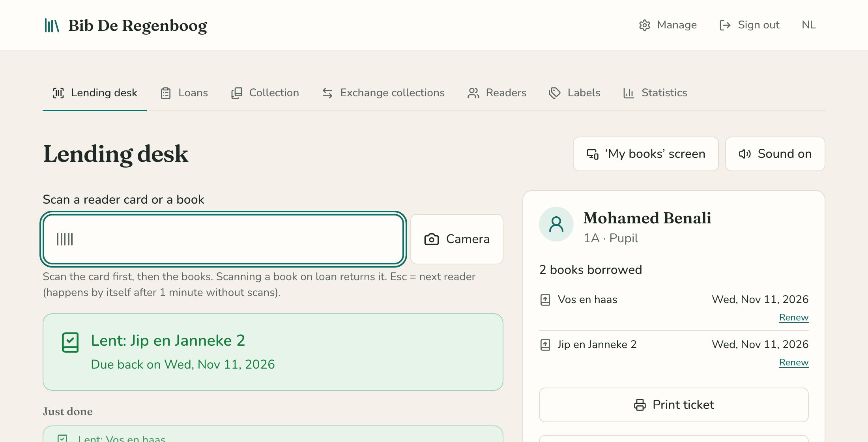
Task: Click the 'Mohamed Benali' reader name
Action: coord(647,218)
